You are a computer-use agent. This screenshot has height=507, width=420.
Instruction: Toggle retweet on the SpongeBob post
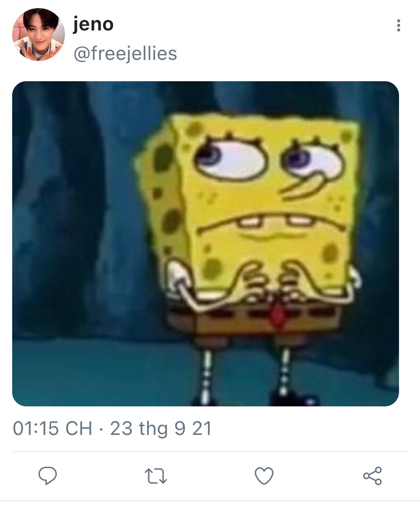pyautogui.click(x=156, y=476)
